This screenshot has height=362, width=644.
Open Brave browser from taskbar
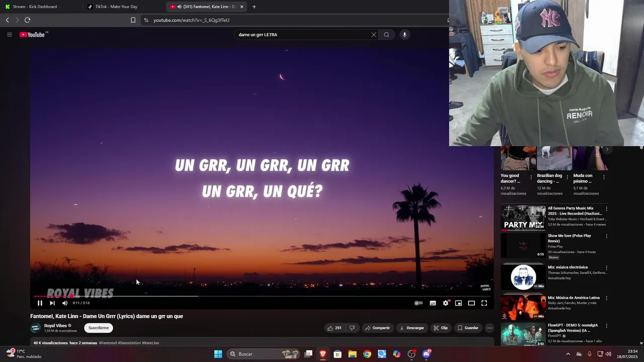(x=323, y=354)
